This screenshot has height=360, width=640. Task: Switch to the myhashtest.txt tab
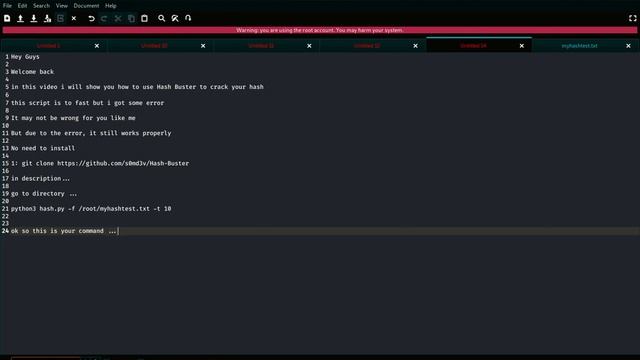(579, 46)
